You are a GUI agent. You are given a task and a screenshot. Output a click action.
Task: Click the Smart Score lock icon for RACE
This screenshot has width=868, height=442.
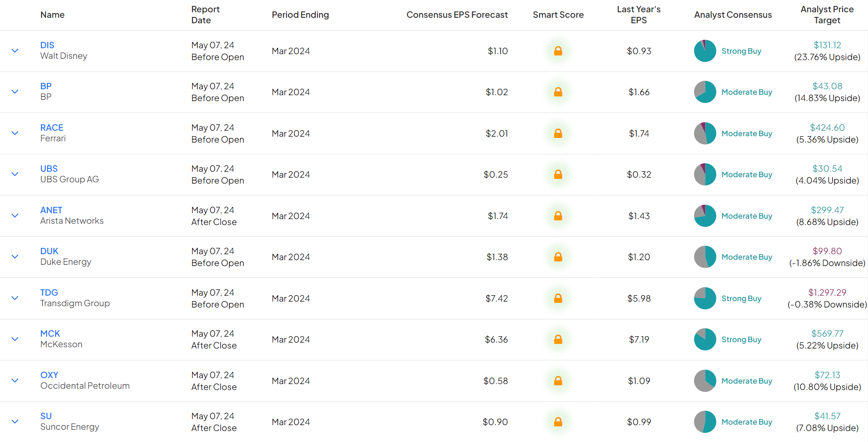[558, 134]
